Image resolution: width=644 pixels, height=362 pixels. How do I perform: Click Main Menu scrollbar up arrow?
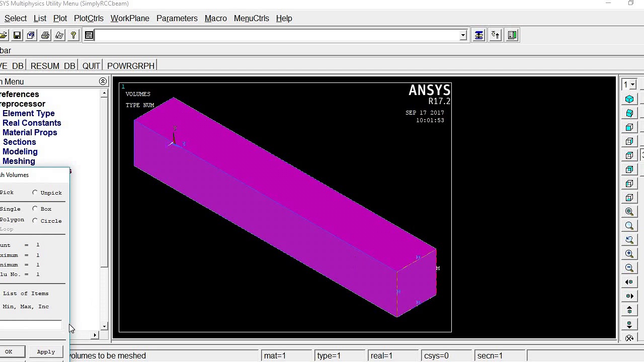tap(104, 94)
